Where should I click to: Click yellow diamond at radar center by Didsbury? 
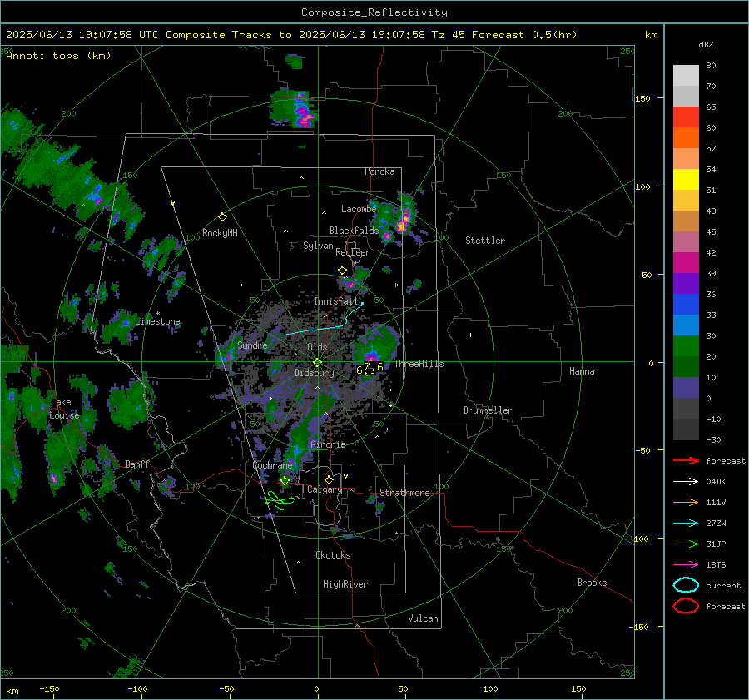(x=317, y=363)
